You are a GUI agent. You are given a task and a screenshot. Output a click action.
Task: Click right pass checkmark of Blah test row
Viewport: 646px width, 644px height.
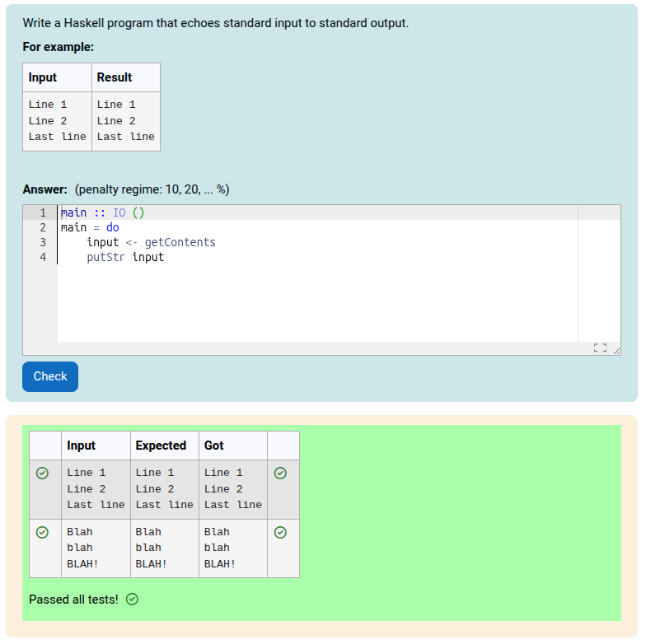[280, 532]
